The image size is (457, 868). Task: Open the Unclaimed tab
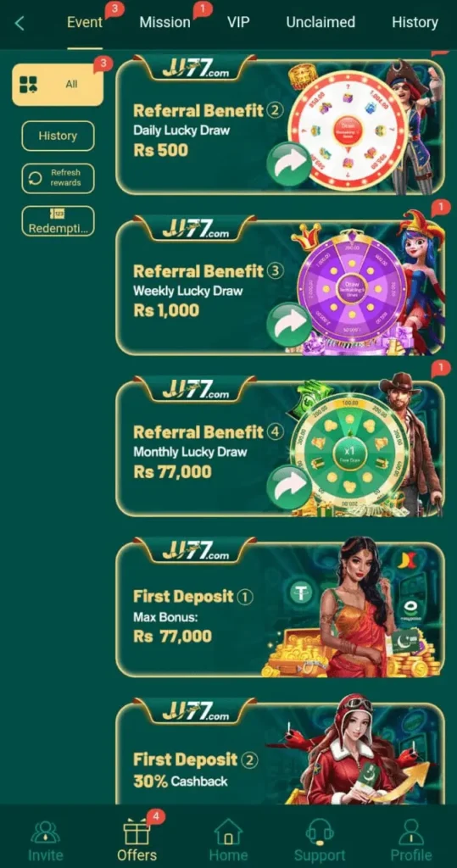320,22
